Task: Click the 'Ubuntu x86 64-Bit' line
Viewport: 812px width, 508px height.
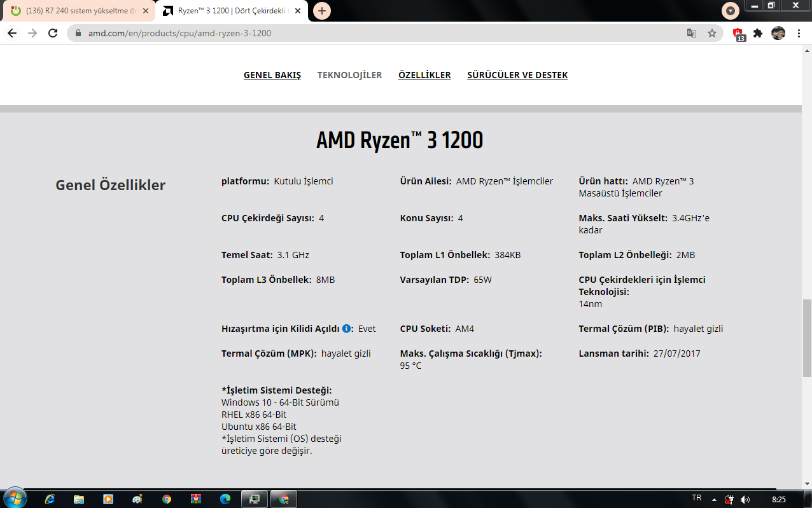Action: click(259, 427)
